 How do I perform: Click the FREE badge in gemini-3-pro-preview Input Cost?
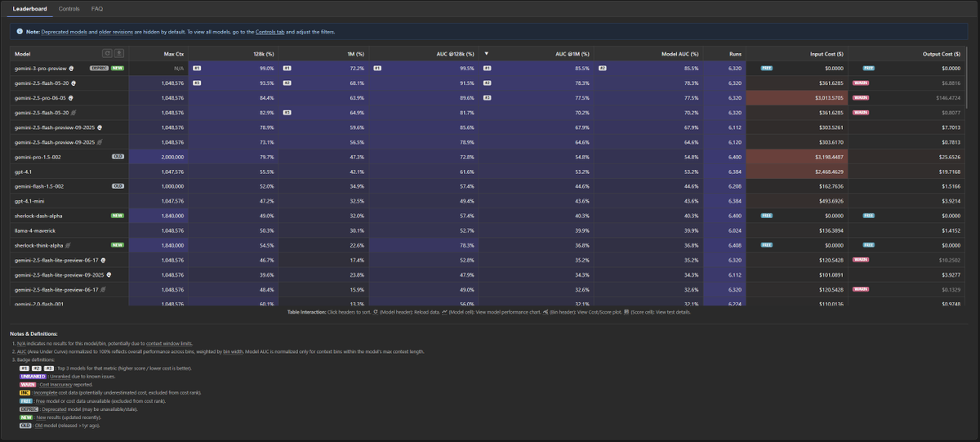pyautogui.click(x=767, y=69)
